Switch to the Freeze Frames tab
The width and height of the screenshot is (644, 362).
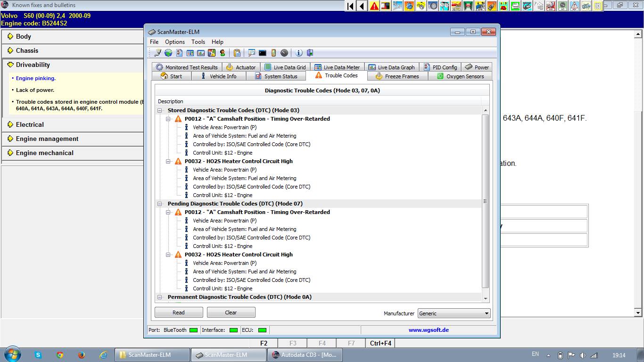[396, 76]
